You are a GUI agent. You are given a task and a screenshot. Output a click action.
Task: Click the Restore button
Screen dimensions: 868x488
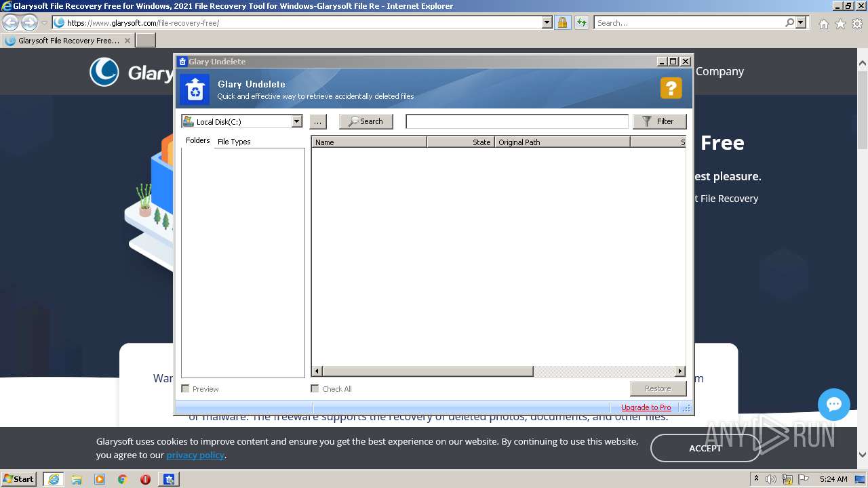(658, 388)
